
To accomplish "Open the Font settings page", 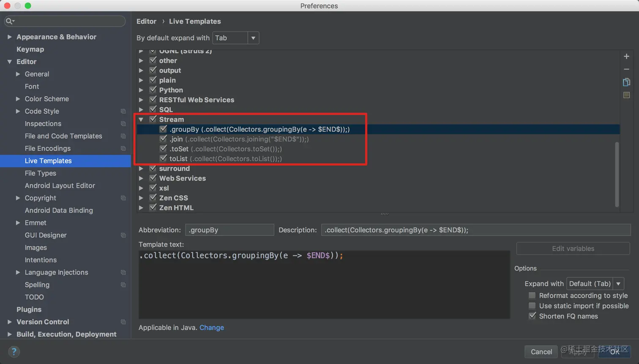I will [x=32, y=87].
